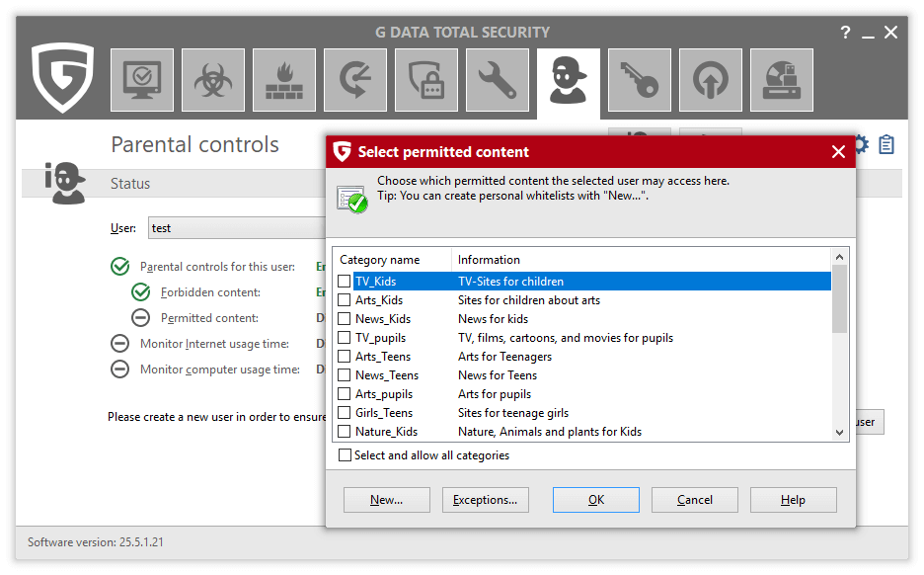
Task: Select the Parental controls tab icon
Action: point(568,80)
